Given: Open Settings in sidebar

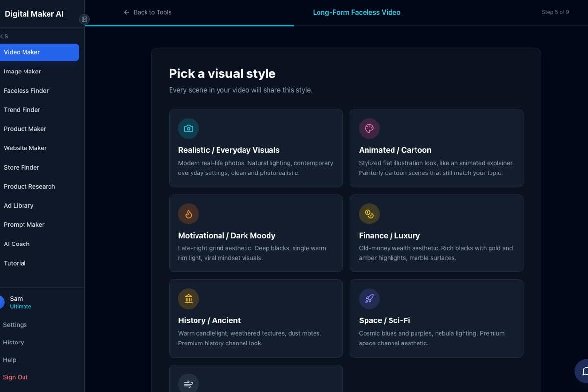Looking at the screenshot, I should pyautogui.click(x=15, y=325).
